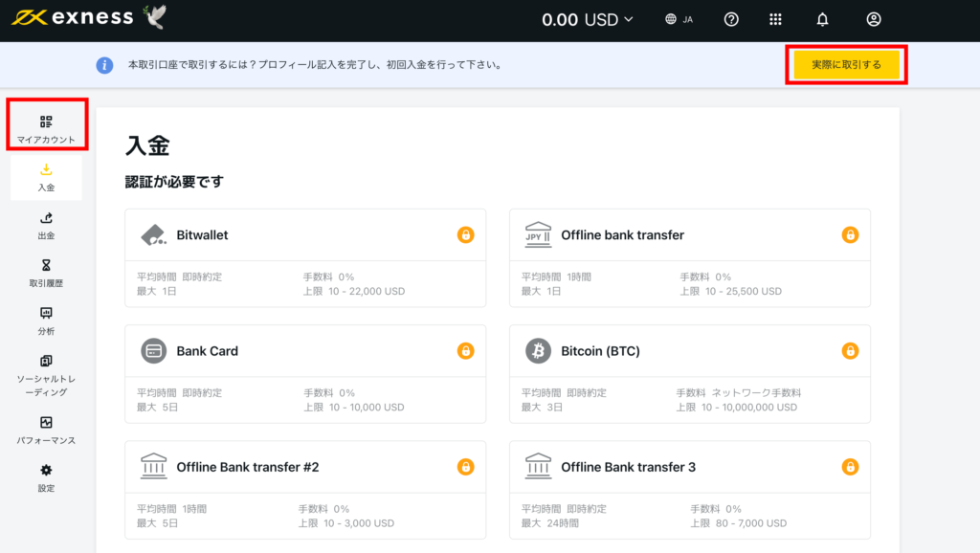Click the blue info icon in banner

104,65
